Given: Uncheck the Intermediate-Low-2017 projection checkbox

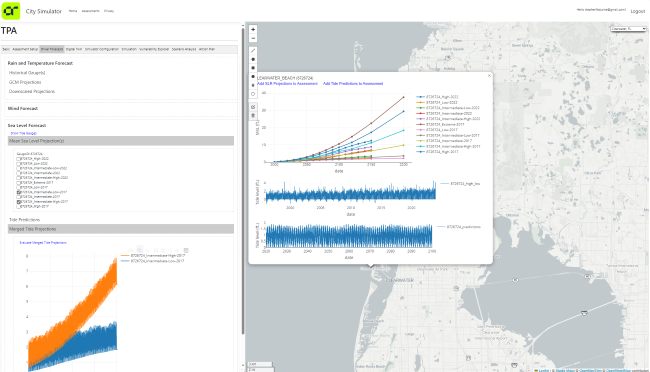Looking at the screenshot, I should [19, 192].
